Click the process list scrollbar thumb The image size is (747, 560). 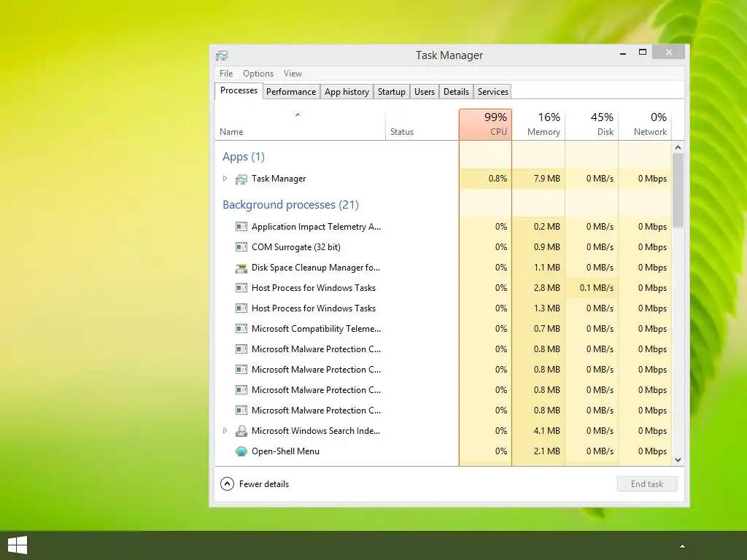678,190
